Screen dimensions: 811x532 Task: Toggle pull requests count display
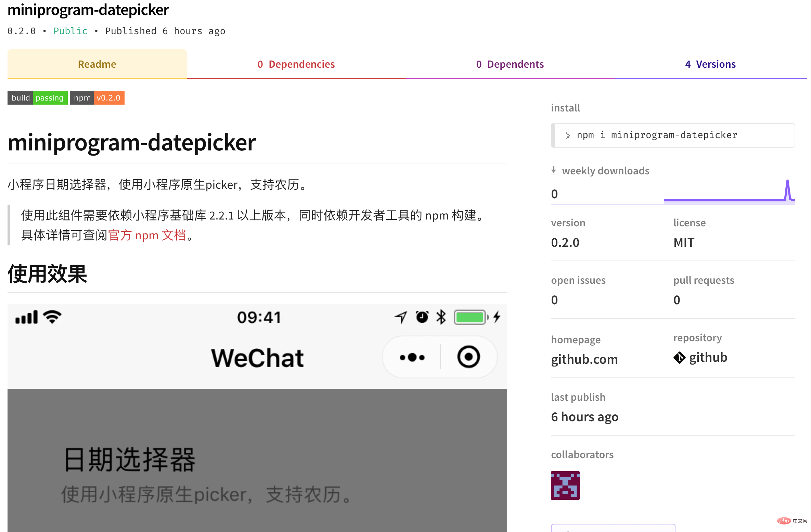(x=677, y=300)
